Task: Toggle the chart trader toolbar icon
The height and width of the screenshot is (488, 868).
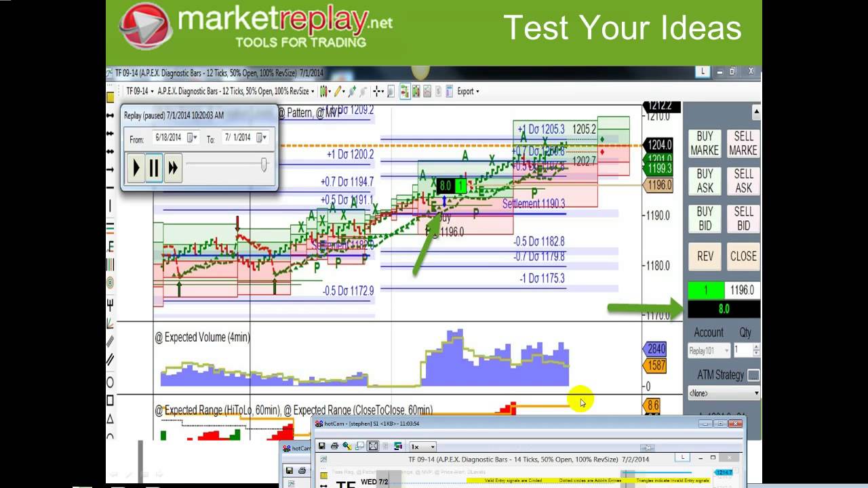Action: click(405, 91)
